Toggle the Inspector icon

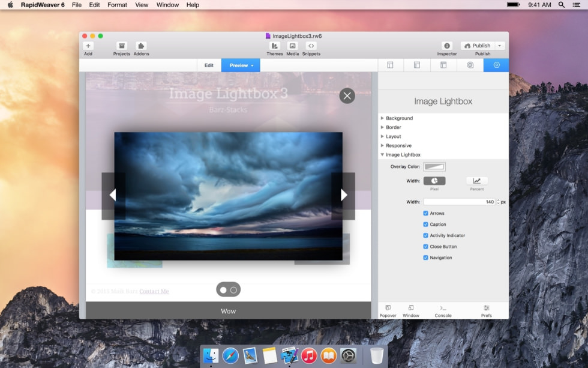[447, 46]
